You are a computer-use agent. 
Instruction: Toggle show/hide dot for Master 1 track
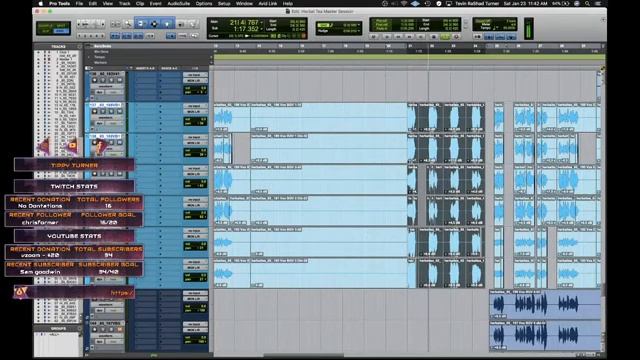(x=39, y=60)
